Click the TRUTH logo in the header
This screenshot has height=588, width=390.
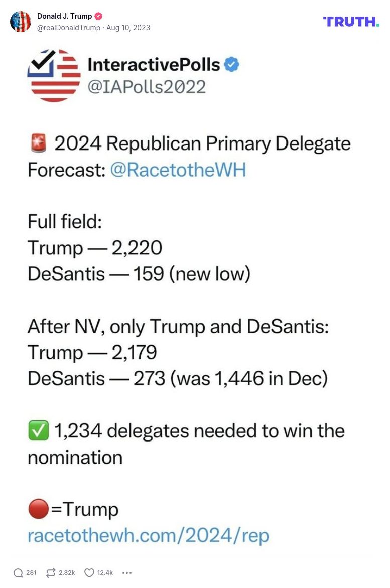351,22
